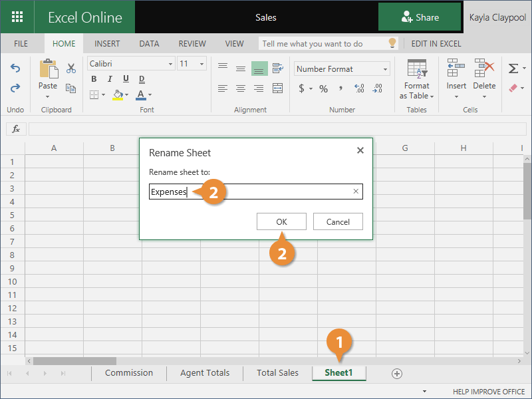Click the Merge cells icon
The width and height of the screenshot is (532, 399).
(277, 88)
